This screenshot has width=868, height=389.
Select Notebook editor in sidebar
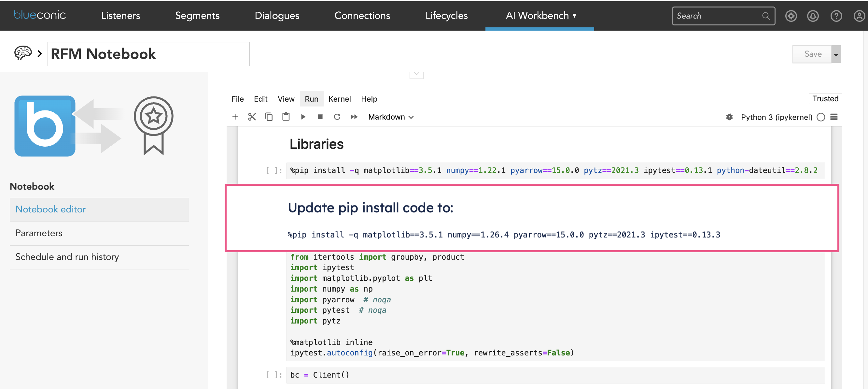coord(99,209)
